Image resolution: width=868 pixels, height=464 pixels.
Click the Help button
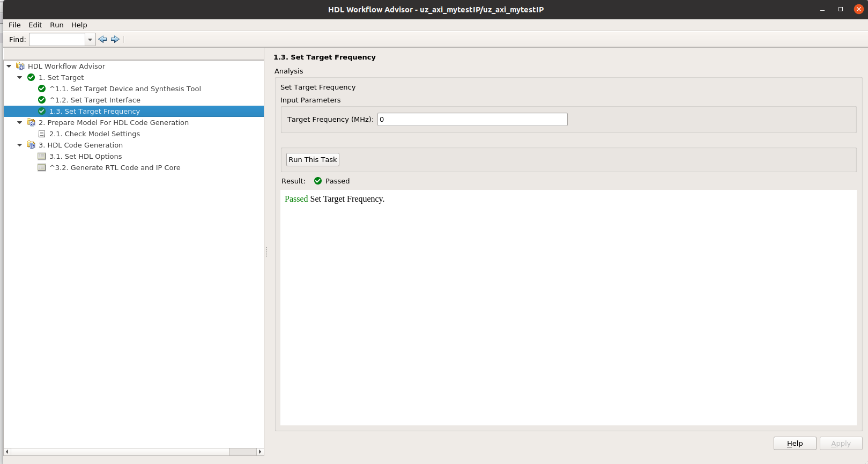tap(795, 444)
